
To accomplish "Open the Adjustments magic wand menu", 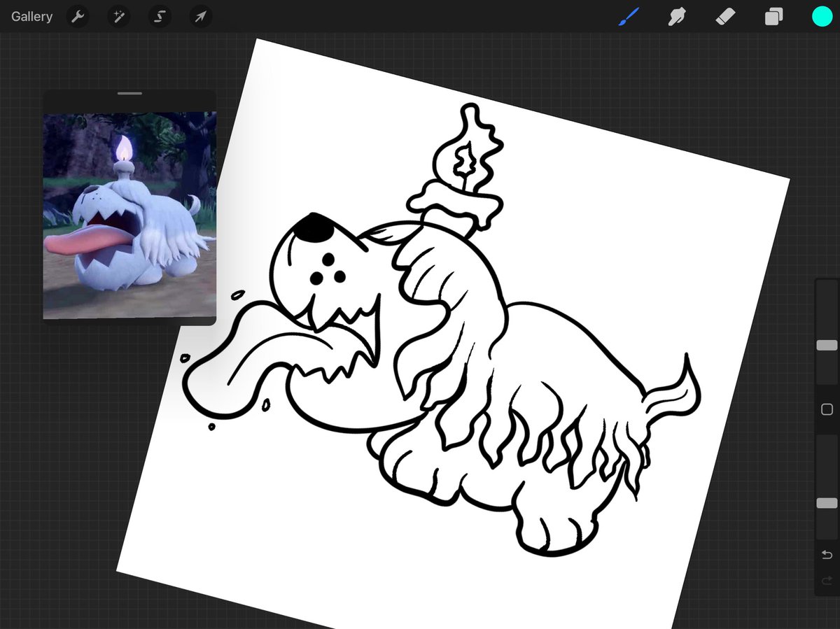I will [x=119, y=17].
